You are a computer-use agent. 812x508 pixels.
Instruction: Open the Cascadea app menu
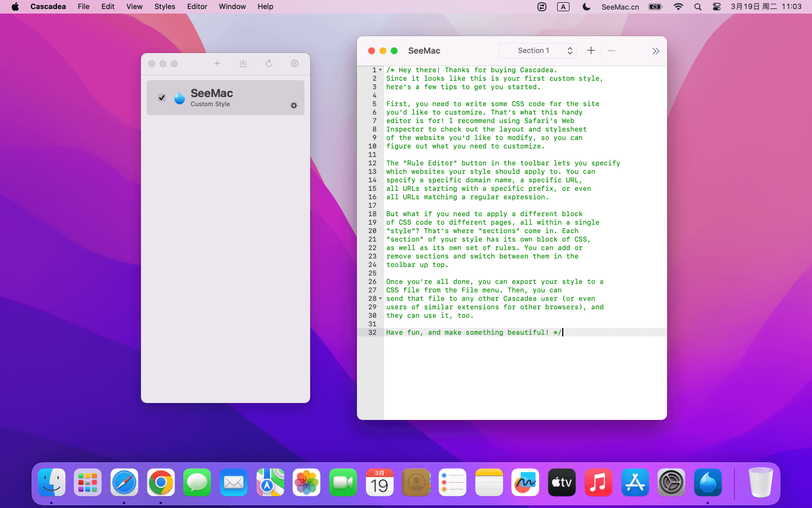[x=48, y=7]
